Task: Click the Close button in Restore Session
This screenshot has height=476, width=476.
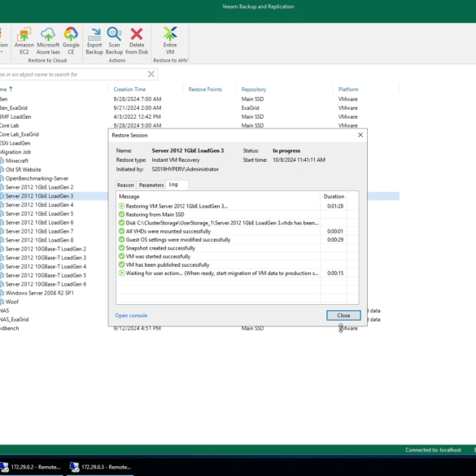Action: (343, 316)
